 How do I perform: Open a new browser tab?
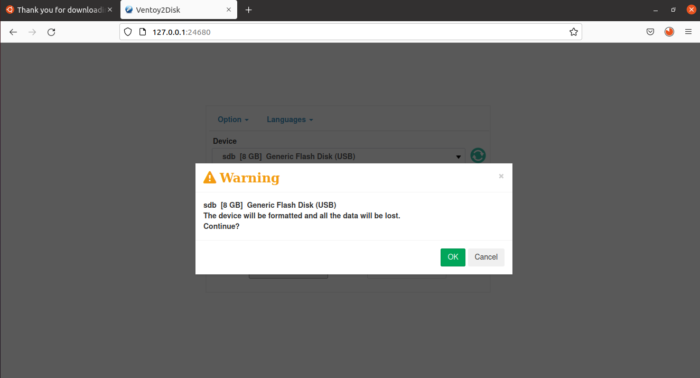click(x=249, y=10)
